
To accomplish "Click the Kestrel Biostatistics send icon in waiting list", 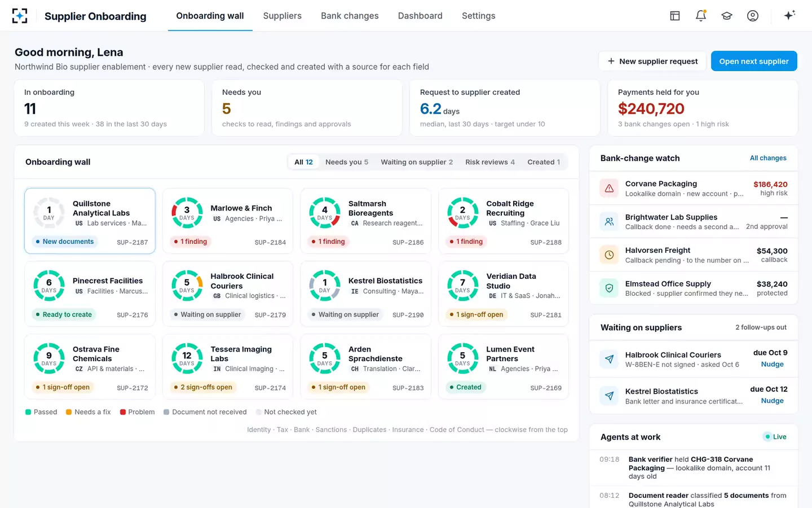I will click(610, 396).
